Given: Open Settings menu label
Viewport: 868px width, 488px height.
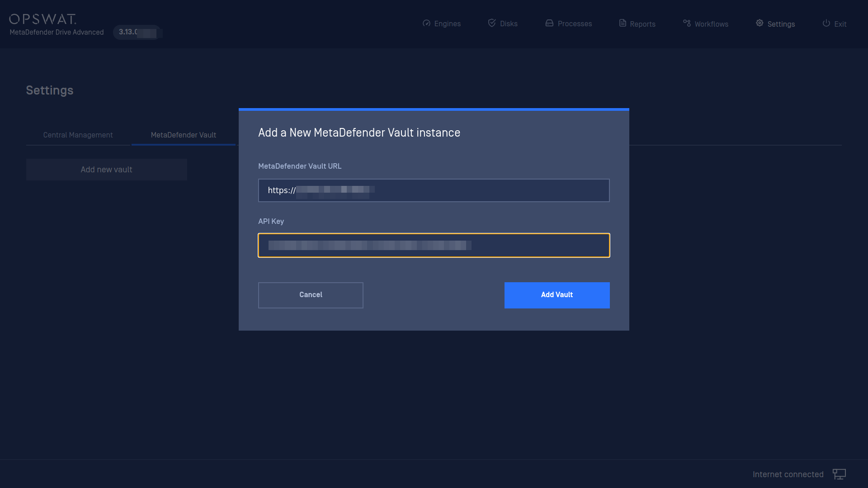Looking at the screenshot, I should tap(781, 24).
